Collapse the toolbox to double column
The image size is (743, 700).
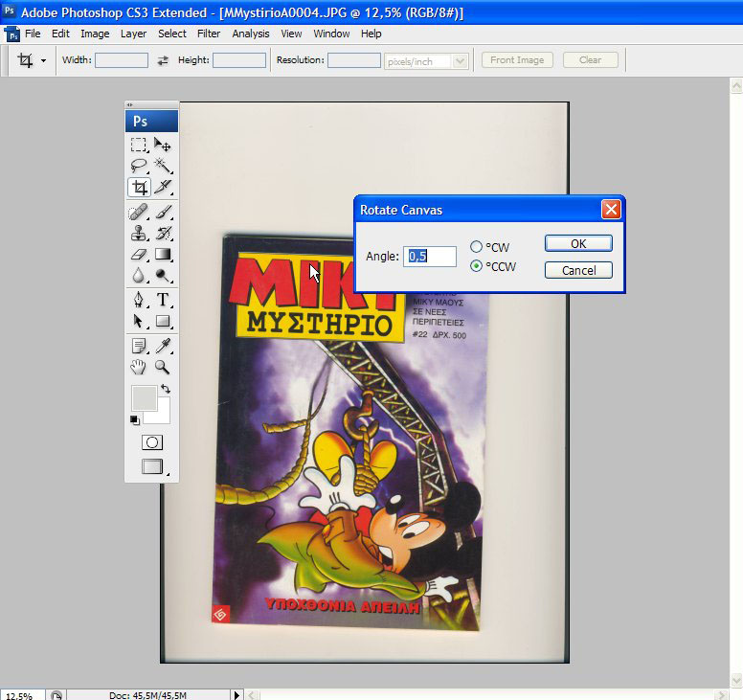[129, 104]
